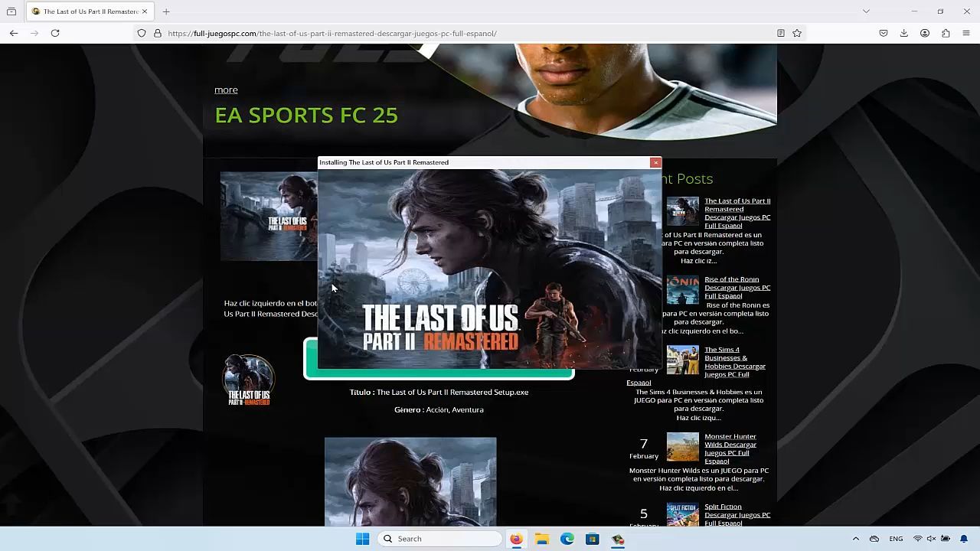Click the round Last of Us logo image
Viewport: 980px width, 551px height.
click(x=248, y=380)
